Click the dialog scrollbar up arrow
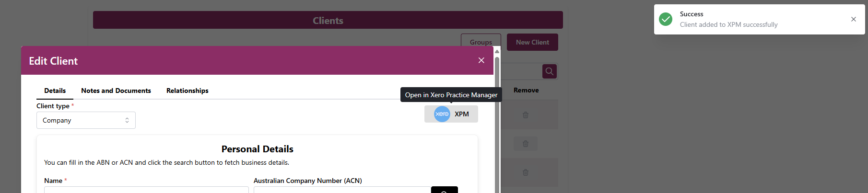 pos(497,51)
